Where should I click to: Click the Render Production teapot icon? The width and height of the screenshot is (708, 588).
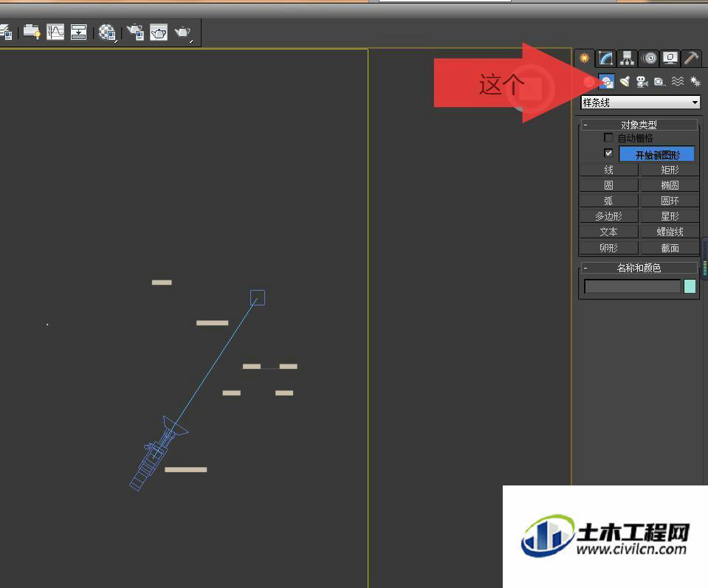(x=183, y=32)
